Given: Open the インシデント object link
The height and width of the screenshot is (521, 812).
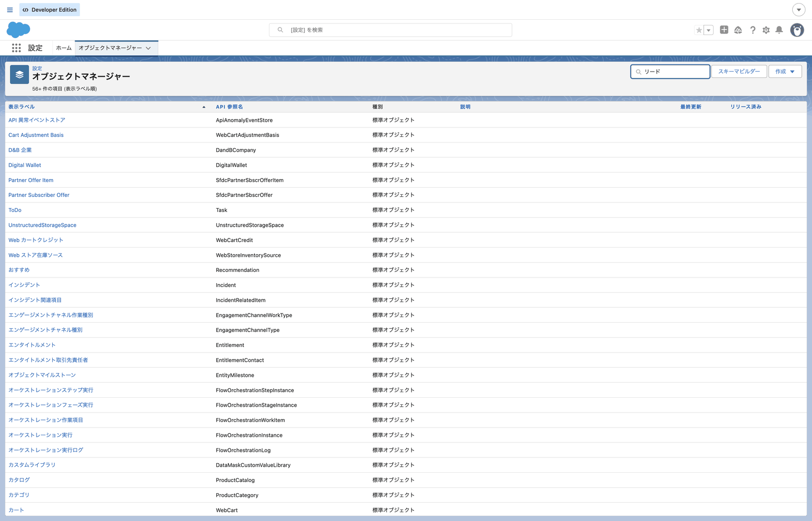Looking at the screenshot, I should pos(24,285).
